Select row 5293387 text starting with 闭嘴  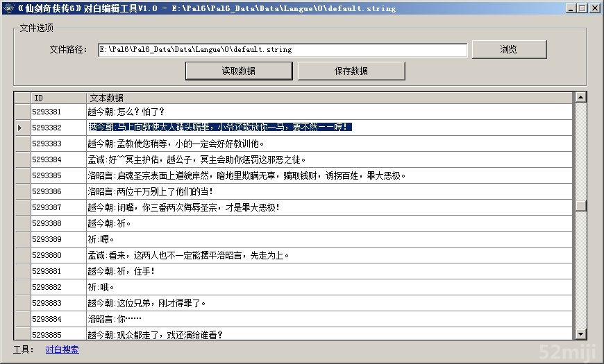click(329, 207)
